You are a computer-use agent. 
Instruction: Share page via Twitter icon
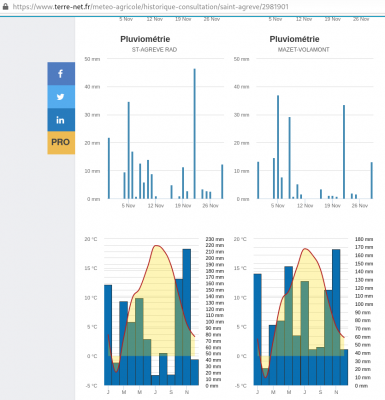[x=61, y=97]
